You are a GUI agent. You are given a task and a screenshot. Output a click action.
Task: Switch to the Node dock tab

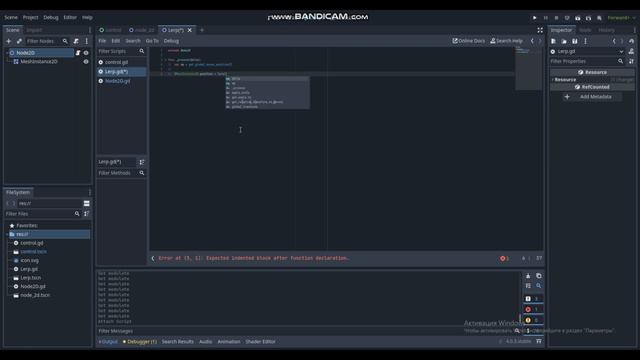click(x=585, y=30)
